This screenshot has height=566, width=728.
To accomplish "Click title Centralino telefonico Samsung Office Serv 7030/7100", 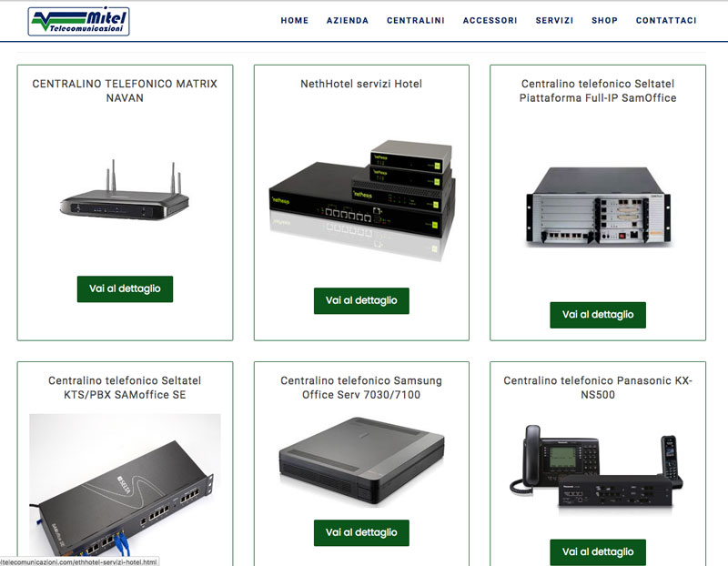I will click(x=361, y=388).
